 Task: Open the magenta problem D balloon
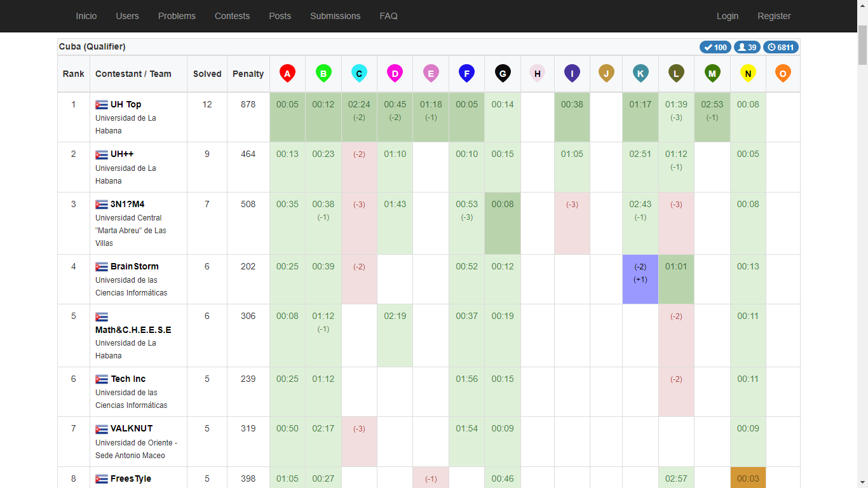[395, 74]
